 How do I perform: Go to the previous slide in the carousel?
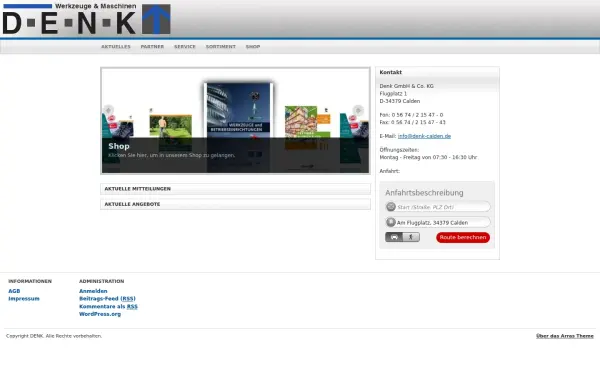click(108, 110)
